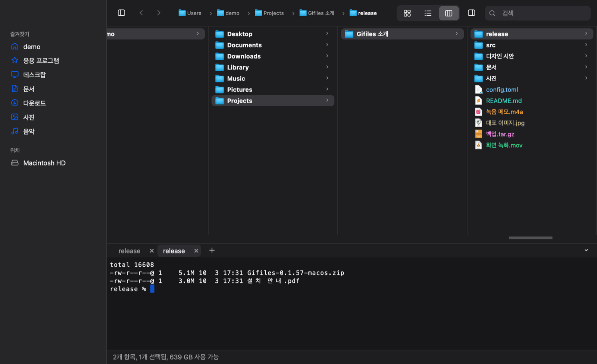Open demo in the path bar

coord(228,13)
